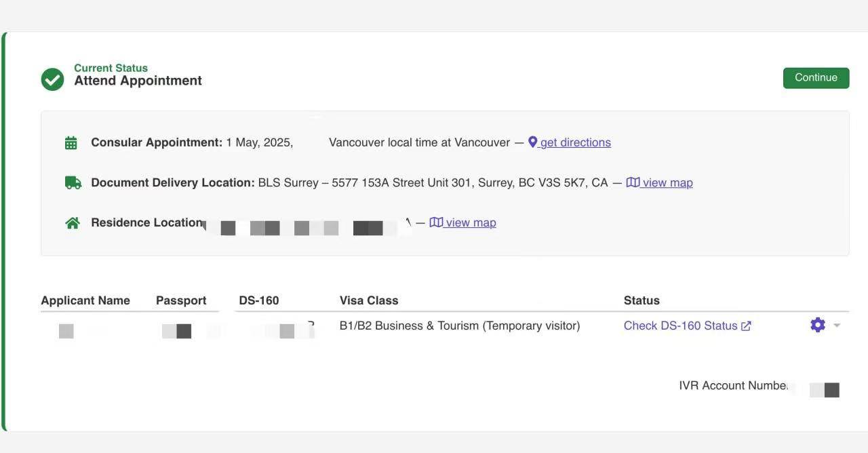Image resolution: width=868 pixels, height=453 pixels.
Task: Click the Passport column header
Action: (x=181, y=300)
